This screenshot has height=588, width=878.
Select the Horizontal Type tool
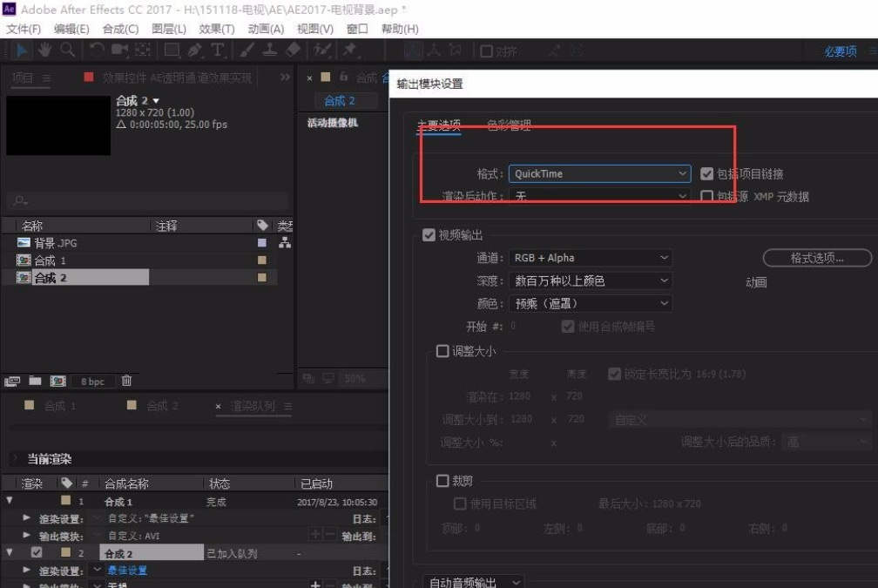point(218,51)
